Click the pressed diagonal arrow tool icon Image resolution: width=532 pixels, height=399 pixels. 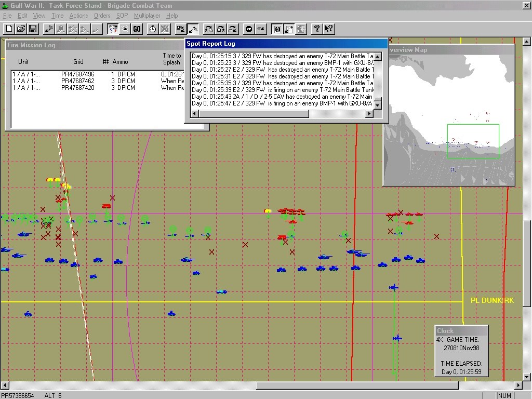pos(193,29)
